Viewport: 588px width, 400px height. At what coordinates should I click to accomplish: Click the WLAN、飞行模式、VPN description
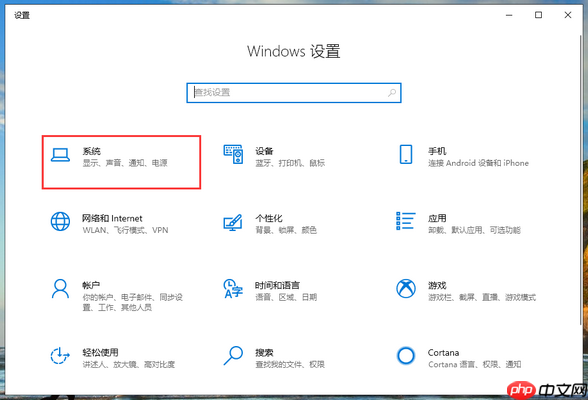125,230
